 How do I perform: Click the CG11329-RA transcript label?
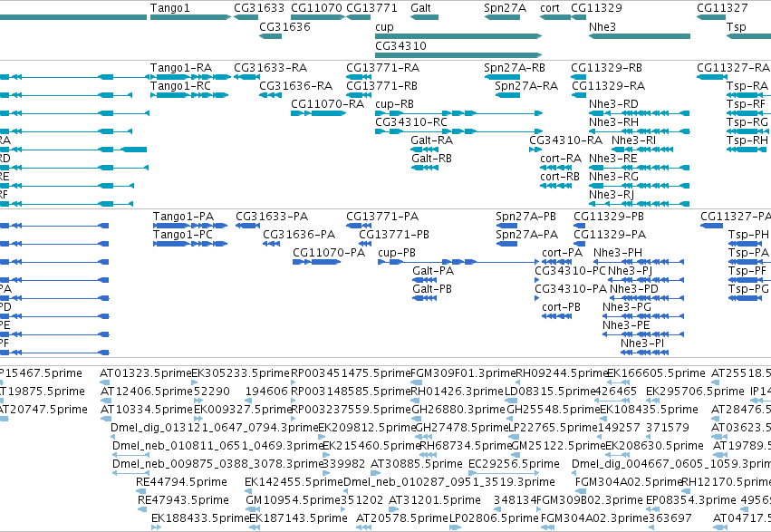coord(608,85)
